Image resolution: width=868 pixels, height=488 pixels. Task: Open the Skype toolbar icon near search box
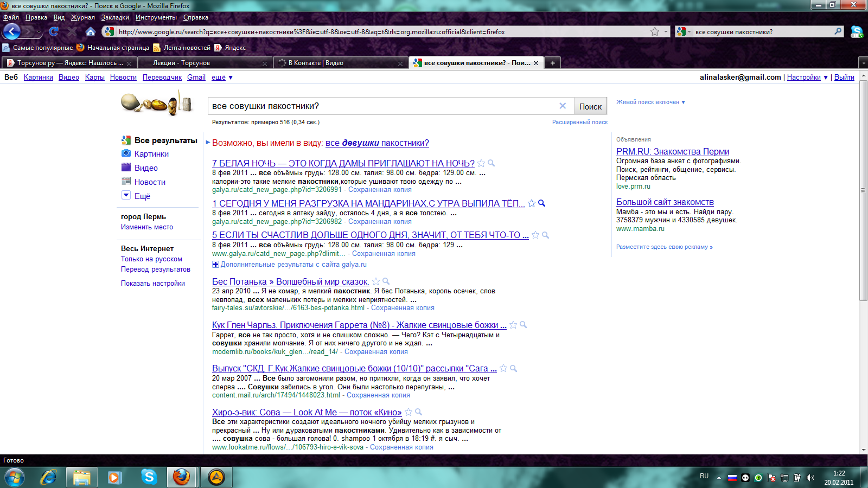point(857,31)
